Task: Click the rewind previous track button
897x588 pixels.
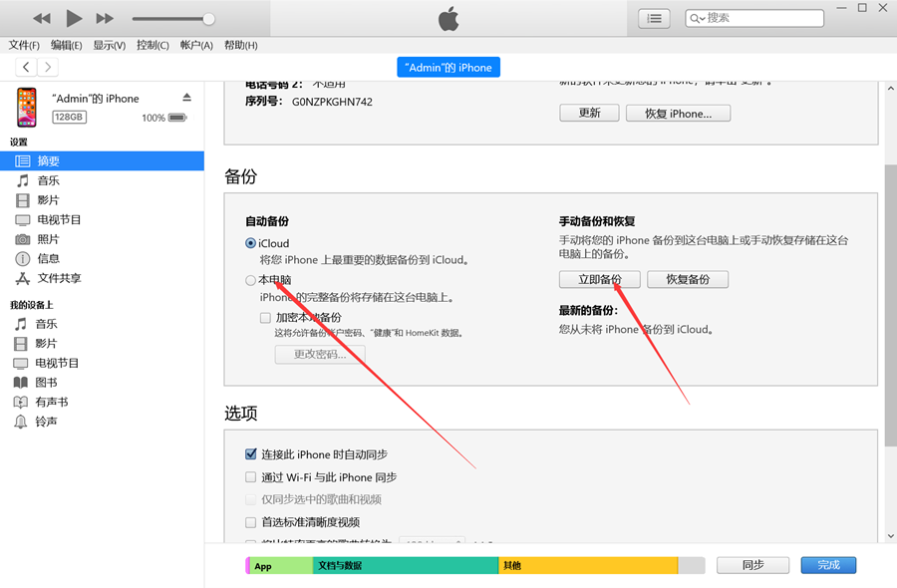Action: (x=42, y=18)
